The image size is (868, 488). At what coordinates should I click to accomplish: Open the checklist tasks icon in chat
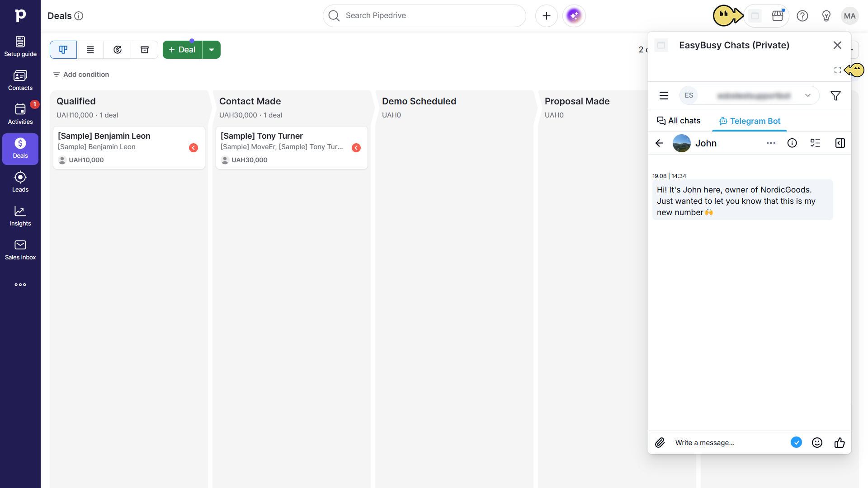coord(816,143)
